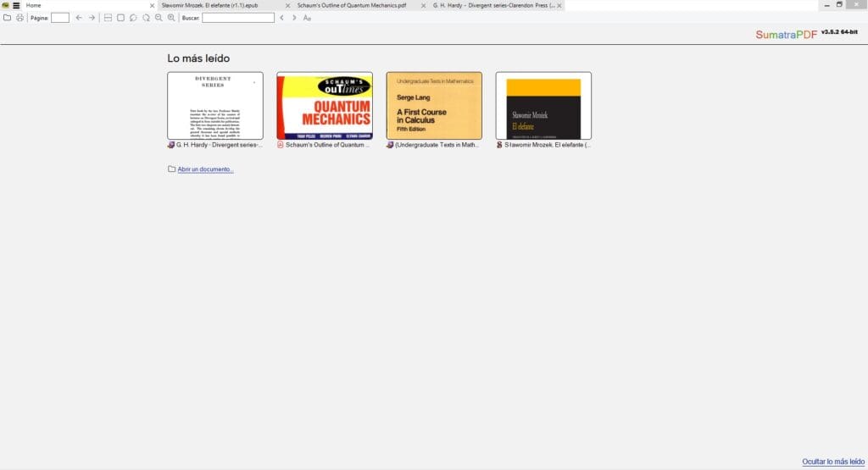Open the Quantum Mechanics cover thumbnail
Screen dimensions: 868x470
click(325, 106)
